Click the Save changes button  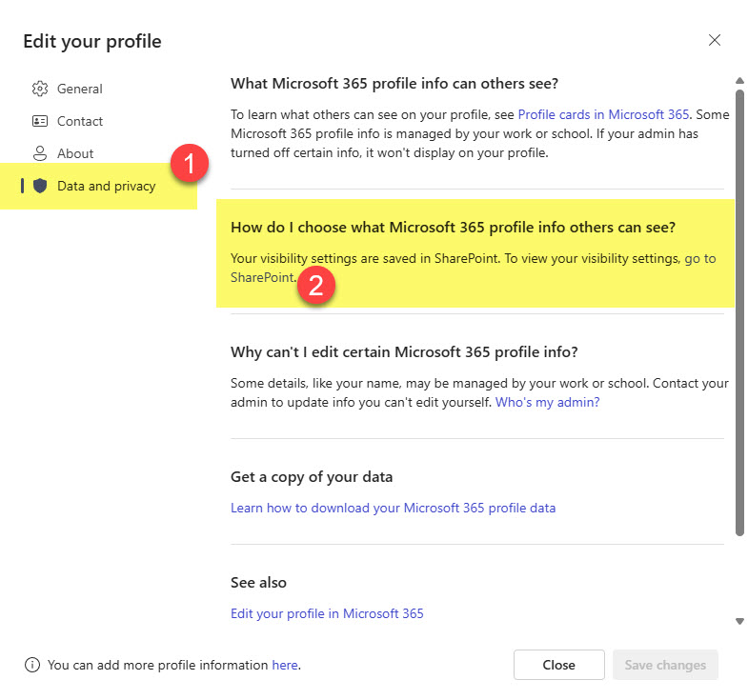point(665,665)
